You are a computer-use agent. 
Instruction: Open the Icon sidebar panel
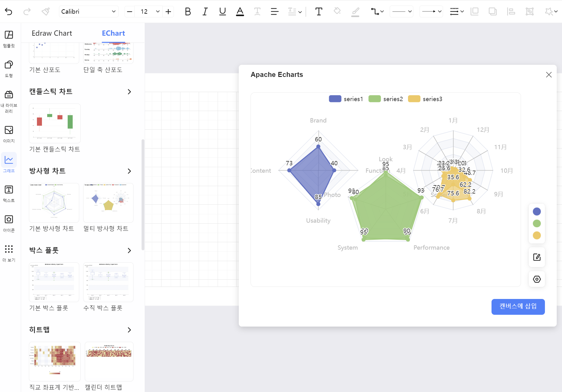point(9,224)
